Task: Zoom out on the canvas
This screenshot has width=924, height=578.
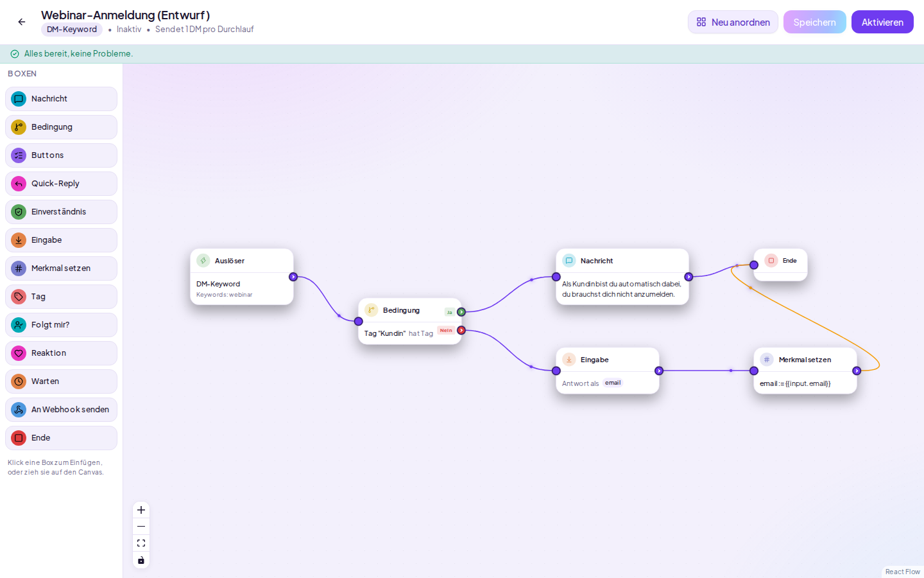Action: [x=141, y=527]
